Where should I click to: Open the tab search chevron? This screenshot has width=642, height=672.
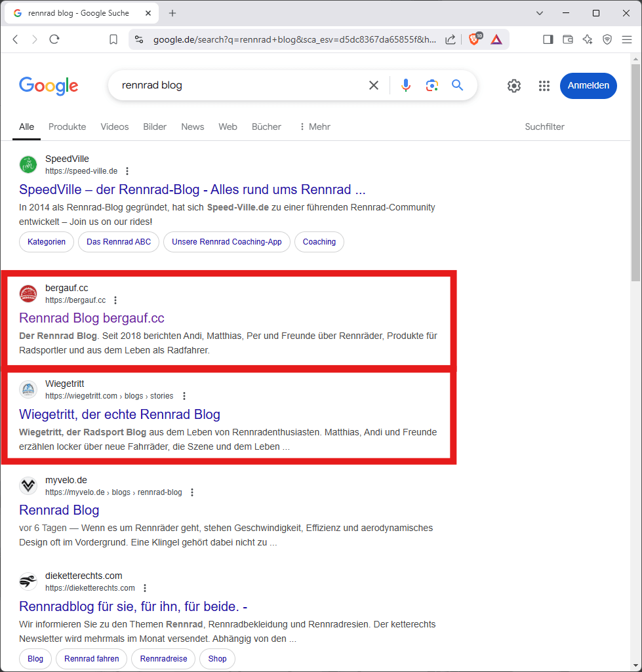tap(540, 13)
